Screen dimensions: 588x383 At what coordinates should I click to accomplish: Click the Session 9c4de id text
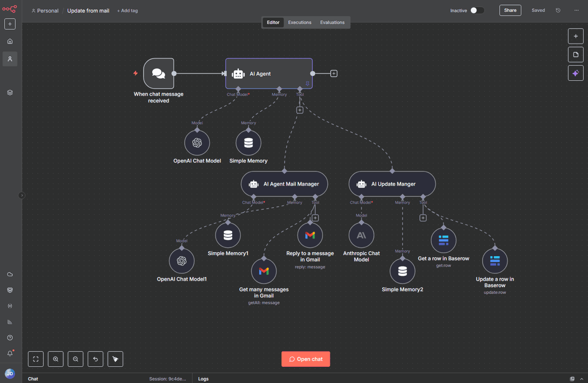click(x=168, y=379)
